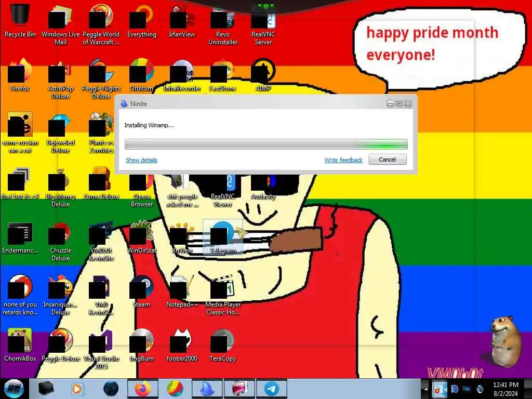This screenshot has height=399, width=532.
Task: Select 'that but its c#' desktop icon
Action: click(x=20, y=182)
